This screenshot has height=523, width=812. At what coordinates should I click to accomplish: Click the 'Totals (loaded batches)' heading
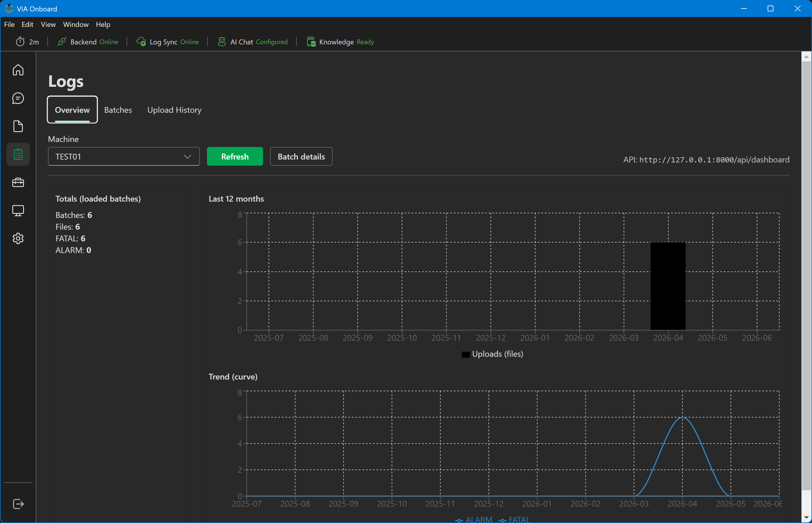98,199
